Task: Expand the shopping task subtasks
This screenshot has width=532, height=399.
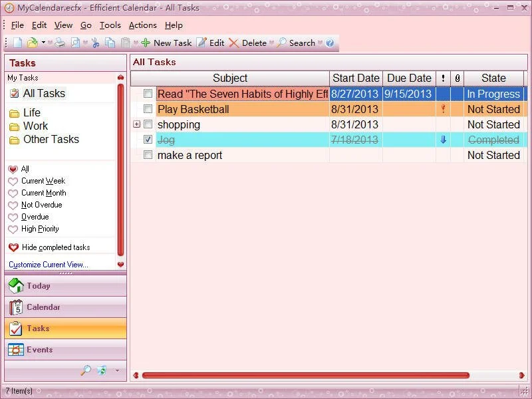Action: click(136, 124)
